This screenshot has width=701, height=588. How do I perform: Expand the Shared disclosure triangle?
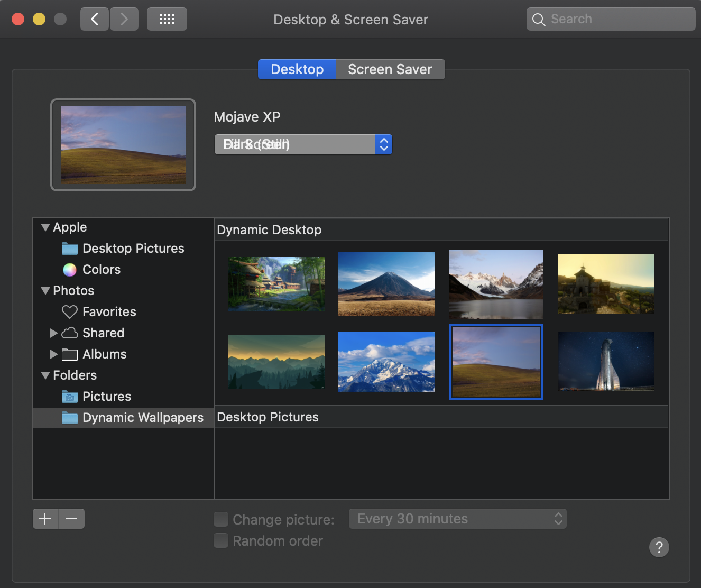pos(53,333)
